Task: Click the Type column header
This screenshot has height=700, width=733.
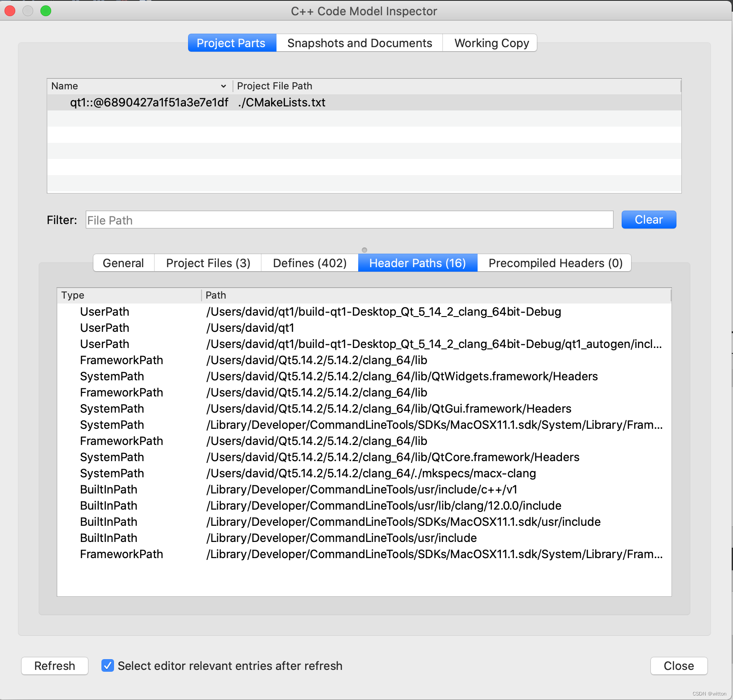Action: pos(73,295)
